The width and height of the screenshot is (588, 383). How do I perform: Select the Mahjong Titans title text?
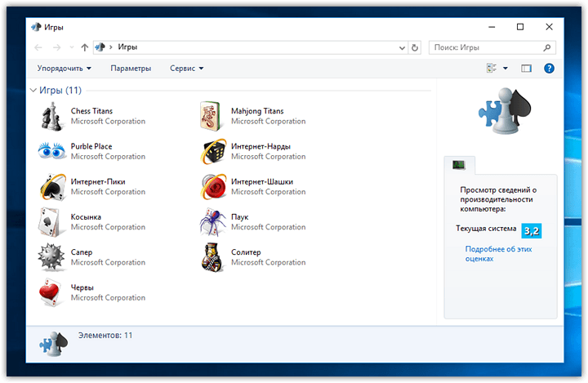pos(257,111)
